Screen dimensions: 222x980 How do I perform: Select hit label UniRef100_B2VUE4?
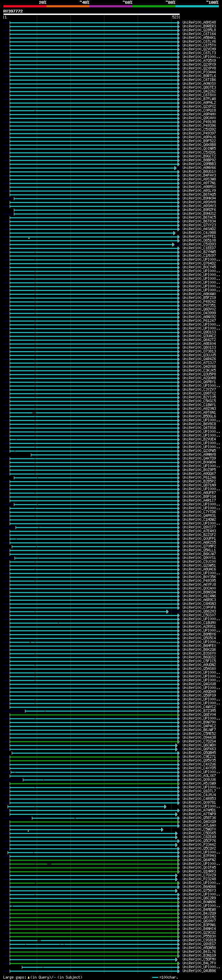[199, 439]
